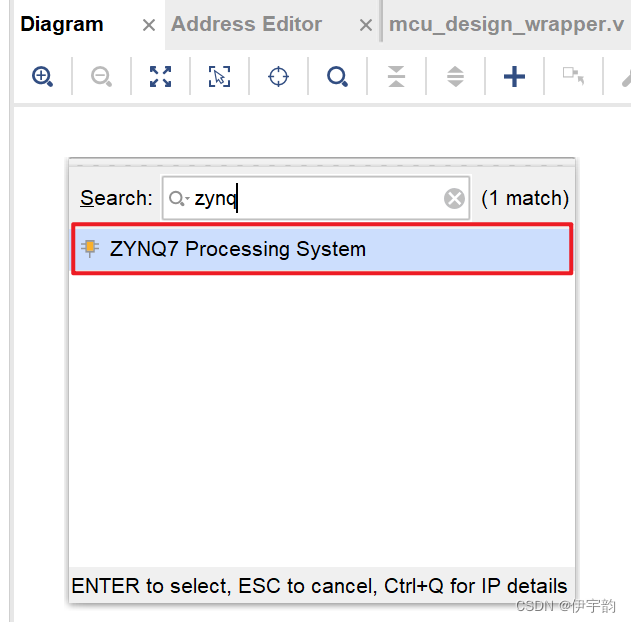Switch to the Diagram tab

[62, 24]
